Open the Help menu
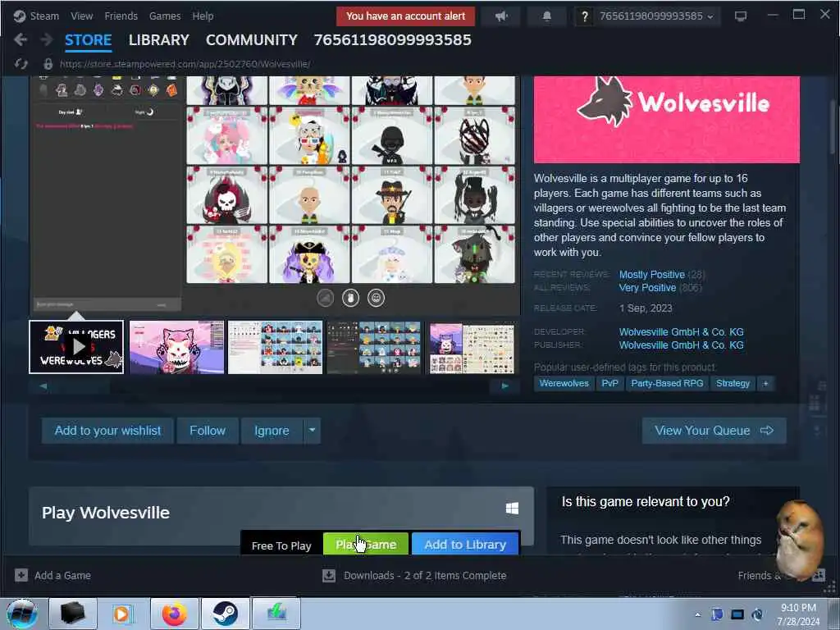Image resolution: width=840 pixels, height=630 pixels. (203, 16)
